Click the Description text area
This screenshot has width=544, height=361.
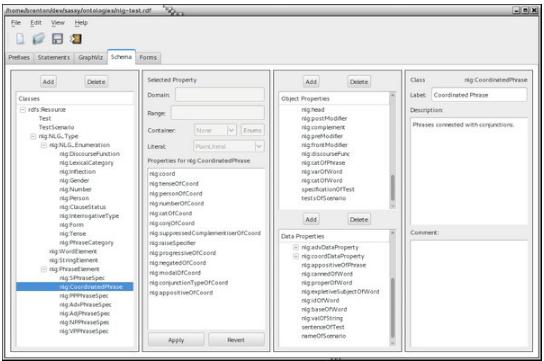click(469, 171)
